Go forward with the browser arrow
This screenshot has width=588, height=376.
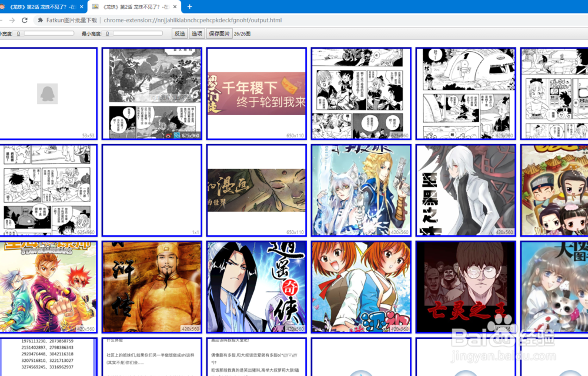click(x=12, y=20)
